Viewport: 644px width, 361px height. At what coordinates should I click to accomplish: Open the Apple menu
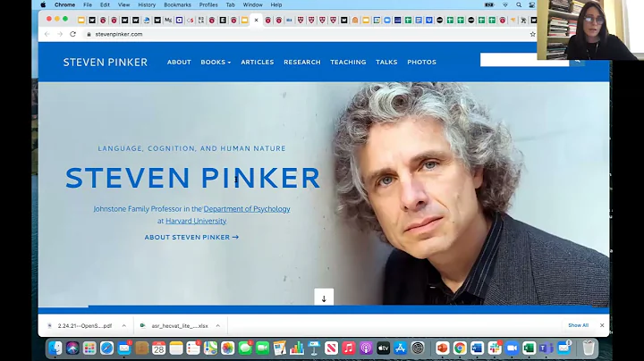point(43,5)
